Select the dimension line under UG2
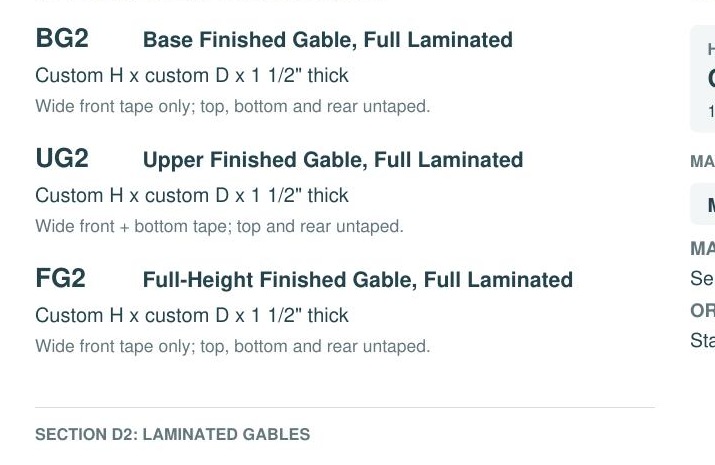 (x=192, y=195)
